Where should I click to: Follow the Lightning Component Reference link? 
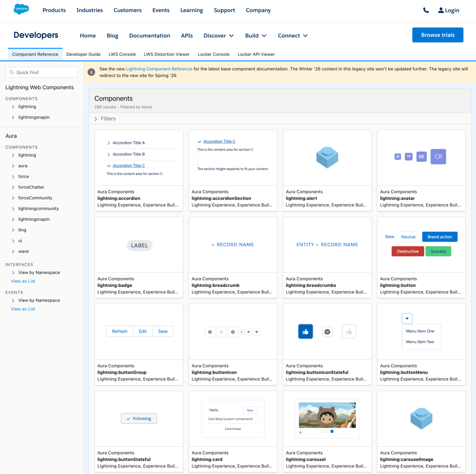point(159,69)
